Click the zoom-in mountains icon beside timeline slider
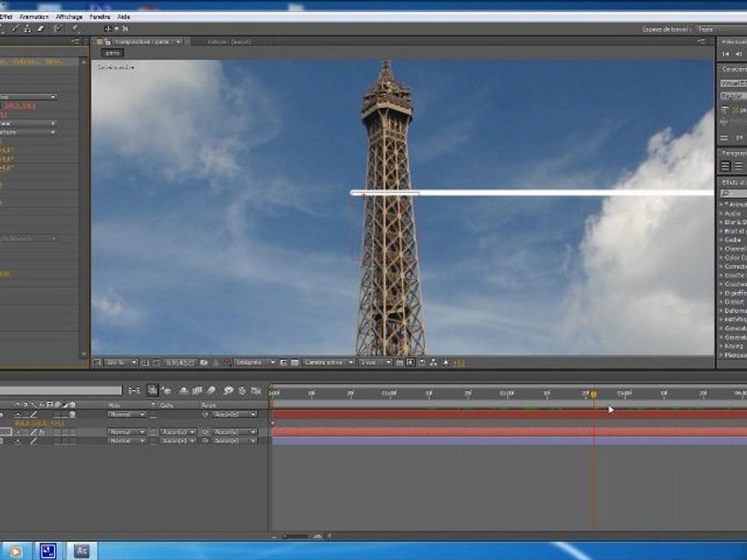This screenshot has height=560, width=747. tap(317, 536)
